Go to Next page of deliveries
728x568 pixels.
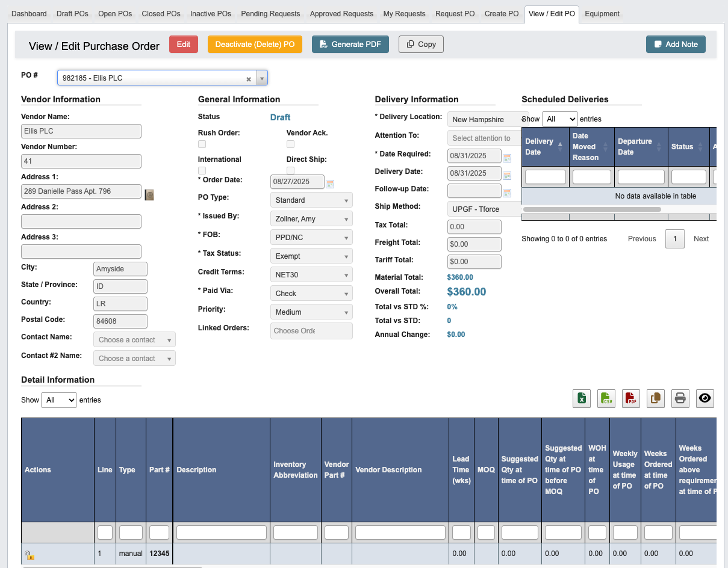[x=702, y=239]
